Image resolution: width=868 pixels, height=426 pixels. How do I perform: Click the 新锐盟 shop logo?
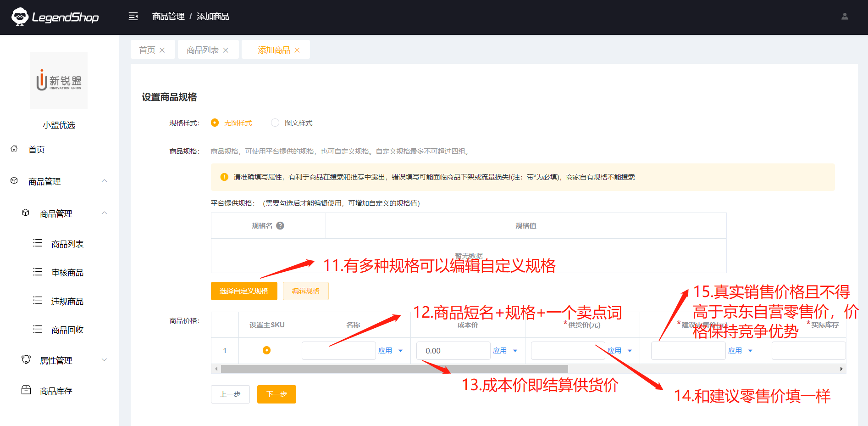(x=59, y=80)
